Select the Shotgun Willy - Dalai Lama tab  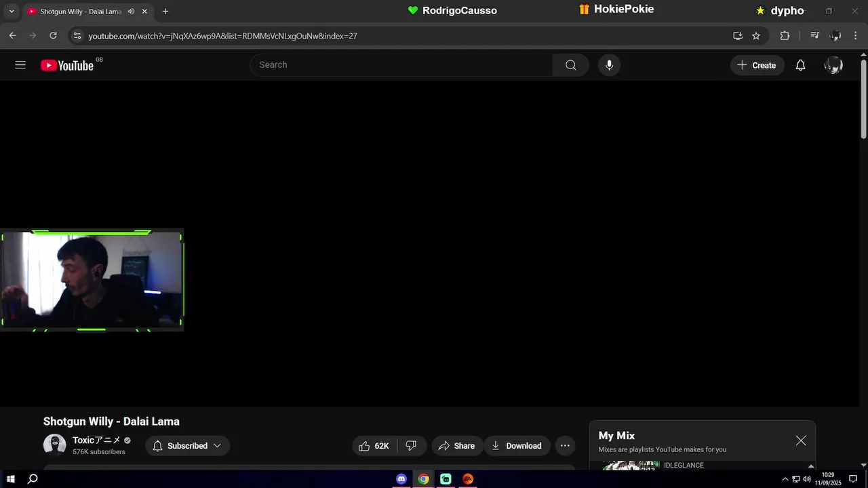tap(80, 12)
